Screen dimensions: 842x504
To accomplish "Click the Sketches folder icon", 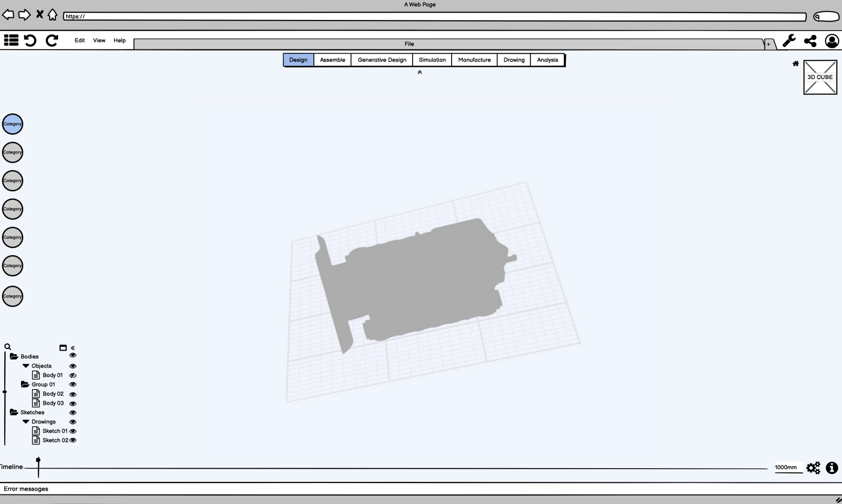I will tap(14, 412).
